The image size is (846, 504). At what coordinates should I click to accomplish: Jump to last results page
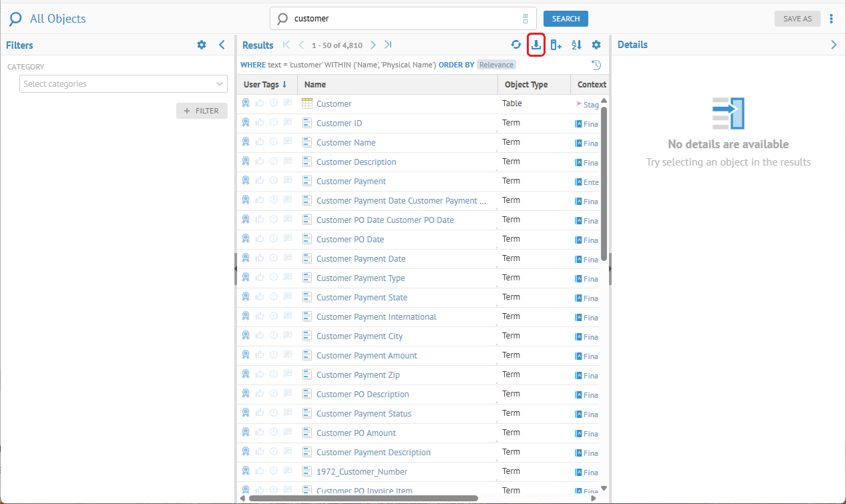point(388,45)
